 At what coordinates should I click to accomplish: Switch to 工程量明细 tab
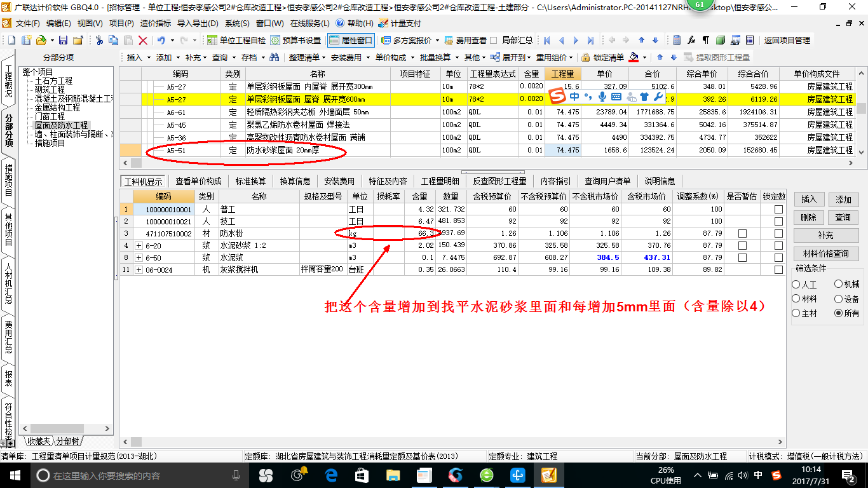coord(440,181)
